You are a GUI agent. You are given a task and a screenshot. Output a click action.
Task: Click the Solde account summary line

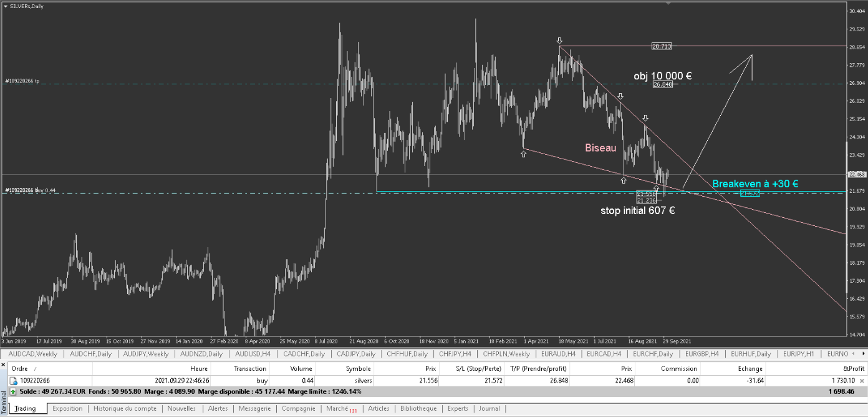click(x=438, y=391)
